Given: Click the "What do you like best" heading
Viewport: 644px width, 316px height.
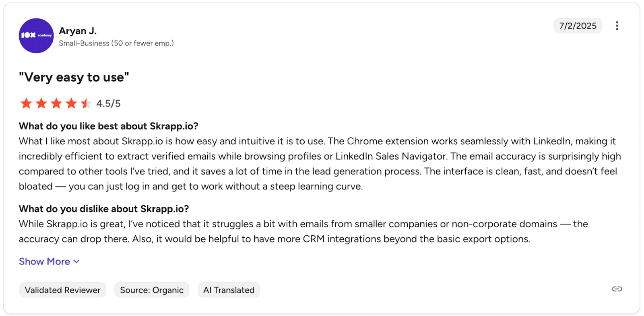Looking at the screenshot, I should tap(108, 126).
